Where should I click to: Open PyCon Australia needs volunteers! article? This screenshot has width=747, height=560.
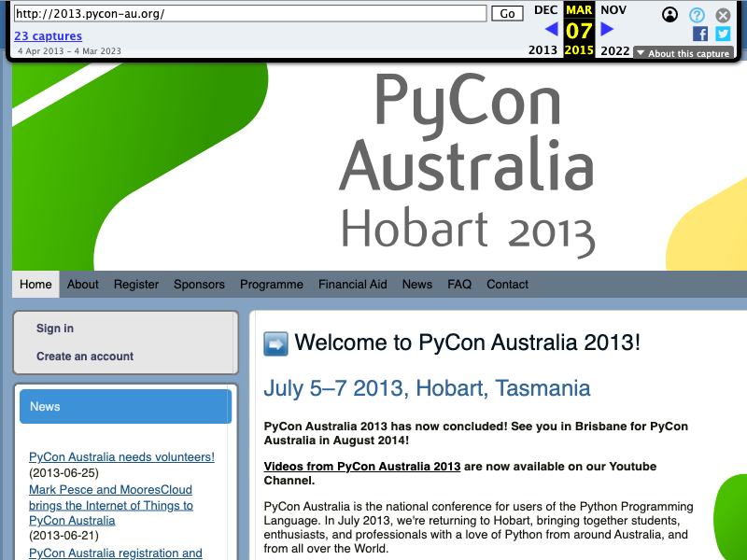pos(121,457)
